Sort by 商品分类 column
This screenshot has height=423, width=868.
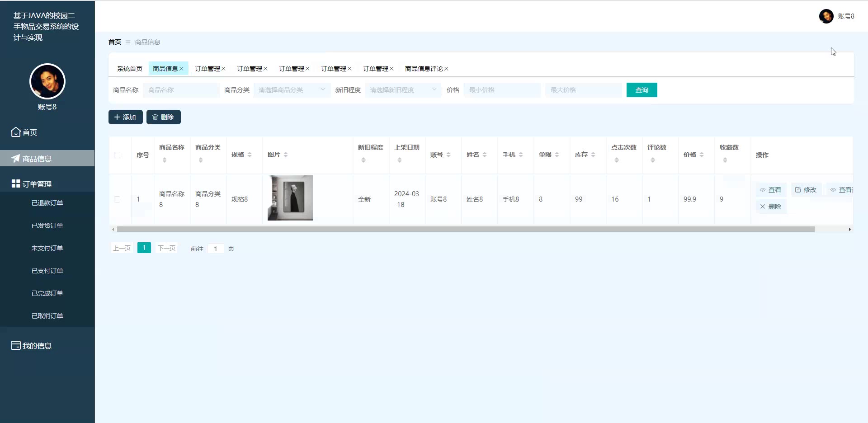201,160
